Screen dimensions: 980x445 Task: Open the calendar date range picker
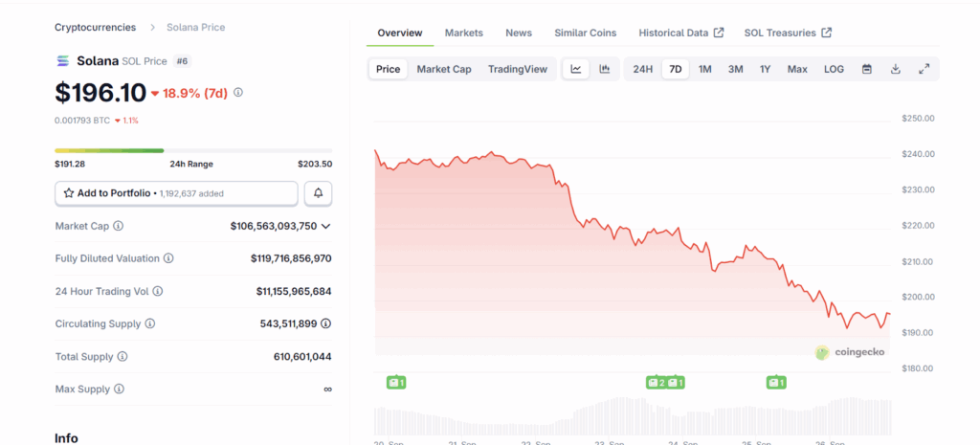(866, 69)
